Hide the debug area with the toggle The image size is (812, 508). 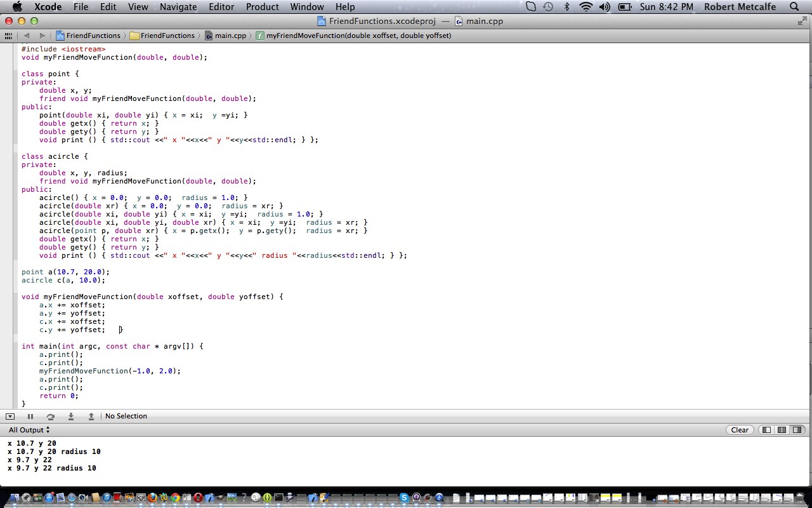click(x=10, y=416)
